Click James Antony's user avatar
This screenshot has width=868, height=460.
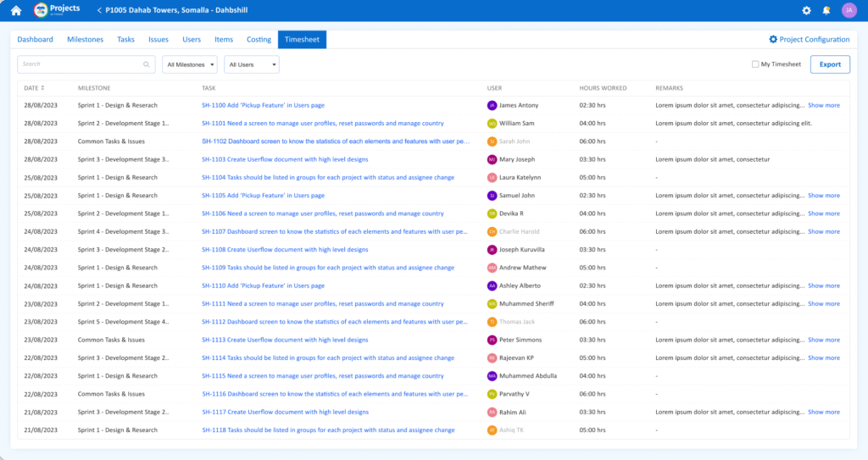click(x=492, y=106)
